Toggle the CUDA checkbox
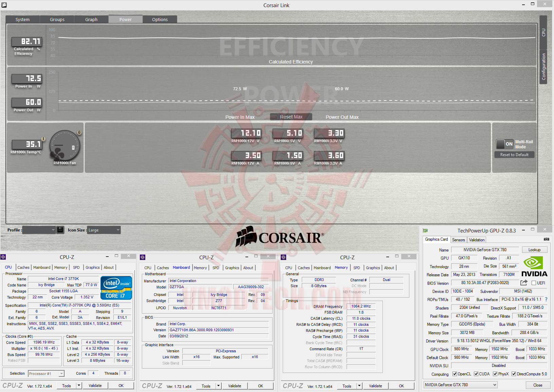 (x=476, y=374)
